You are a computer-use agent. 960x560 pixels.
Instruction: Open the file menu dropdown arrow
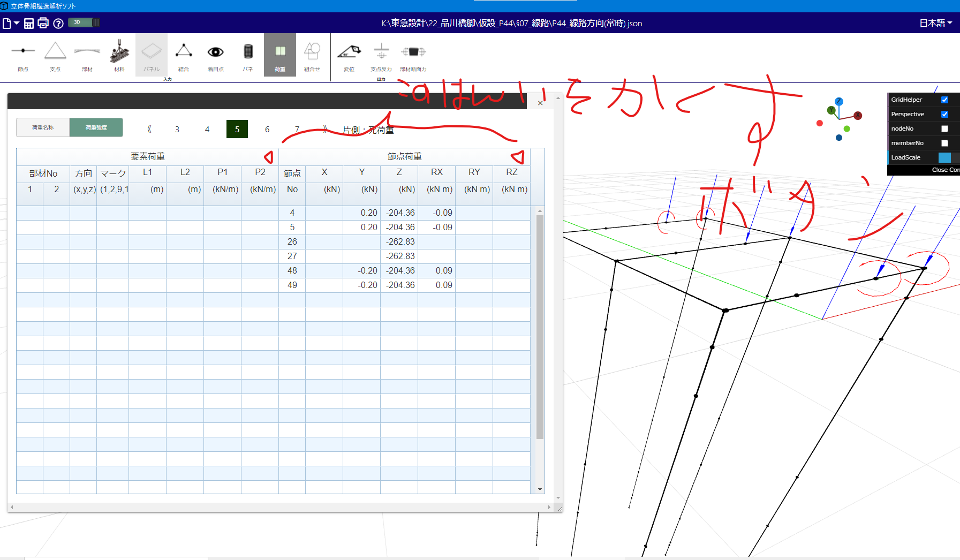(x=17, y=24)
